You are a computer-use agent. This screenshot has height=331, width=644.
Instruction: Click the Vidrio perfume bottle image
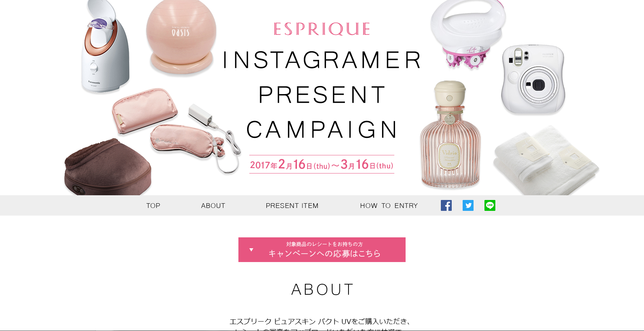[x=450, y=134]
